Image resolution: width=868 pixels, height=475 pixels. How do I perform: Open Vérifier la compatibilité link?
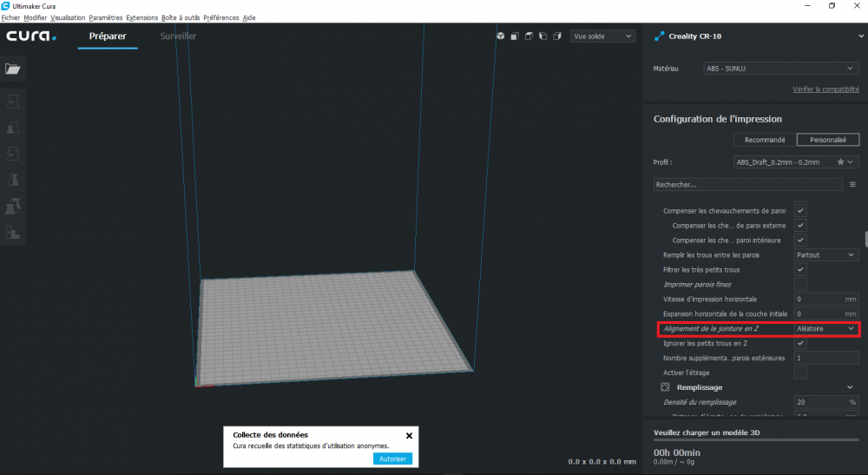coord(825,89)
